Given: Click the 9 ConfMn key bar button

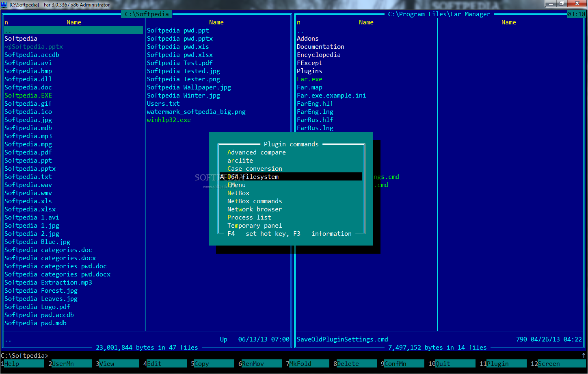Looking at the screenshot, I should pyautogui.click(x=402, y=364).
